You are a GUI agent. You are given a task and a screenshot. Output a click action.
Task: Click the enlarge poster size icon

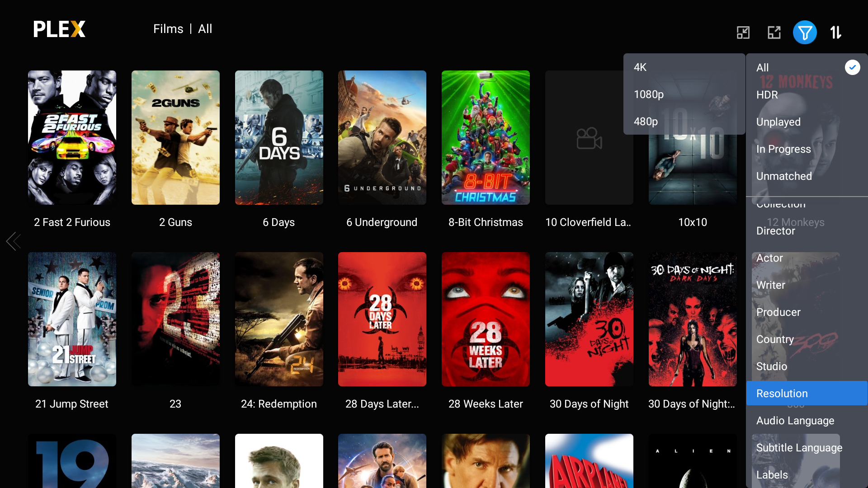click(774, 33)
